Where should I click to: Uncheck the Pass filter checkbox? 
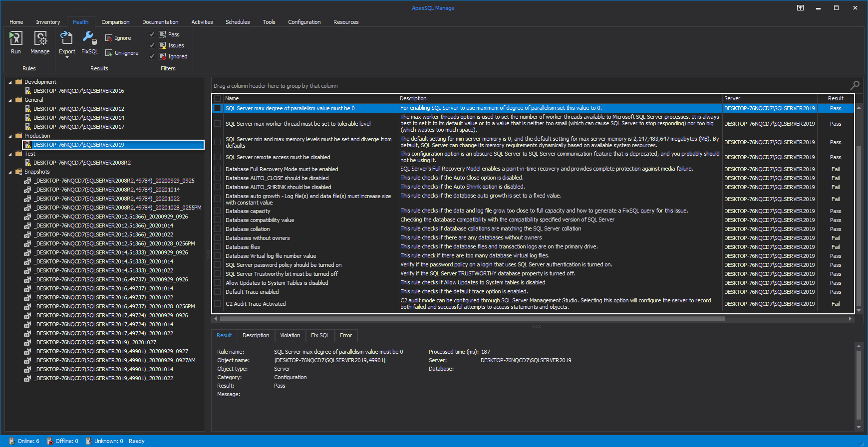[152, 34]
